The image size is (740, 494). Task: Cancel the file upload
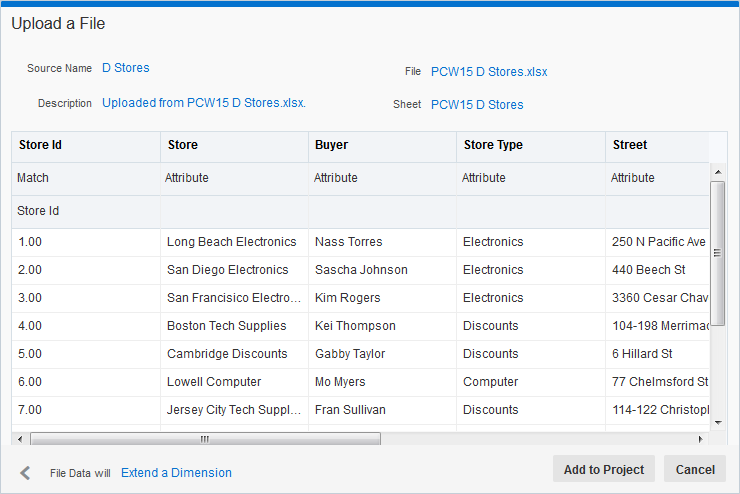695,469
